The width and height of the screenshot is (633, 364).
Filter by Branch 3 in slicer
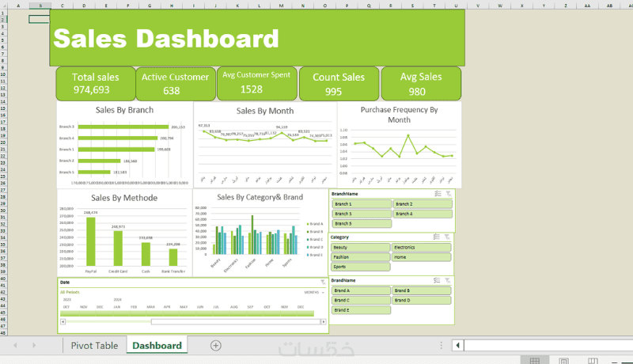tap(362, 214)
